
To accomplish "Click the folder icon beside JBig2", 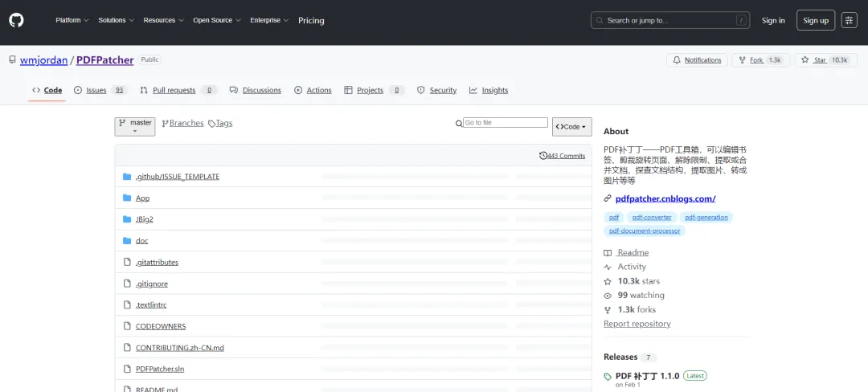I will pos(127,219).
